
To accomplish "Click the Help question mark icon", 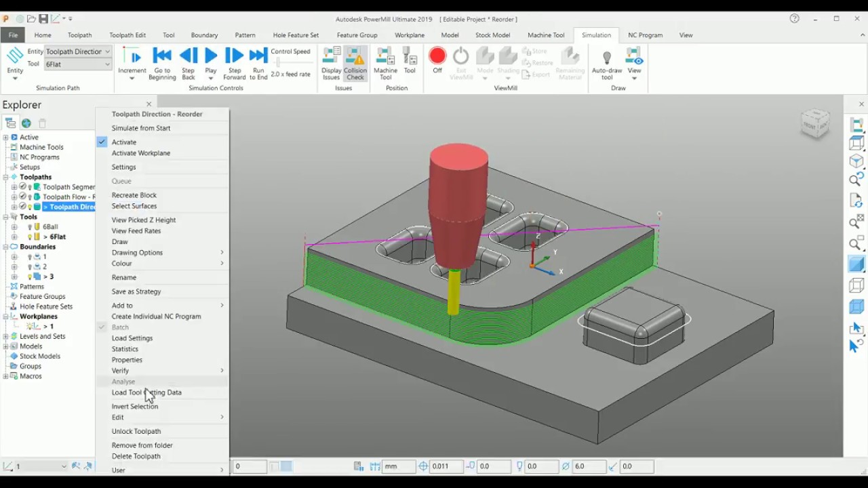I will coord(795,19).
